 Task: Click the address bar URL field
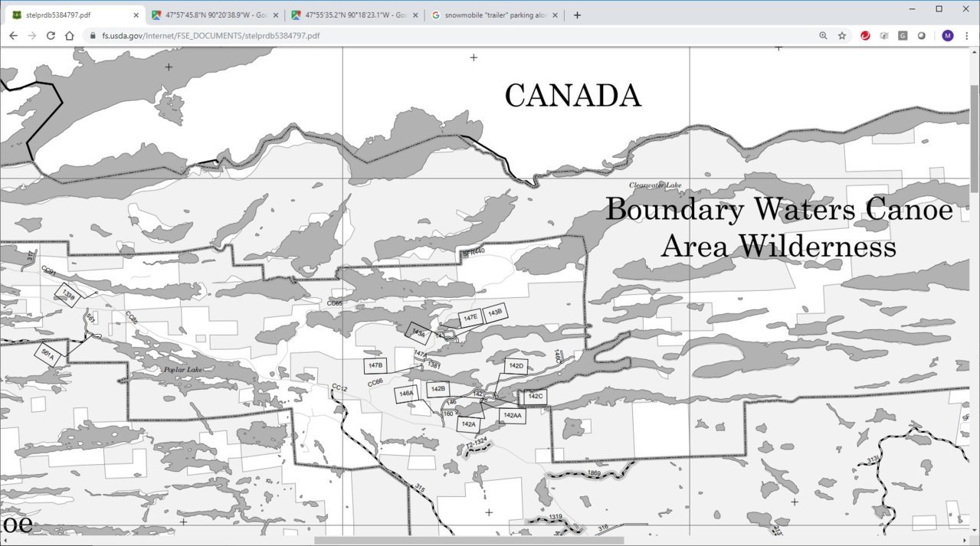pyautogui.click(x=460, y=35)
